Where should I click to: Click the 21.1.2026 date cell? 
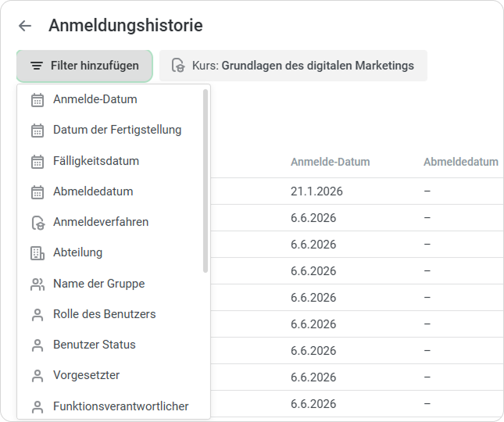(316, 191)
